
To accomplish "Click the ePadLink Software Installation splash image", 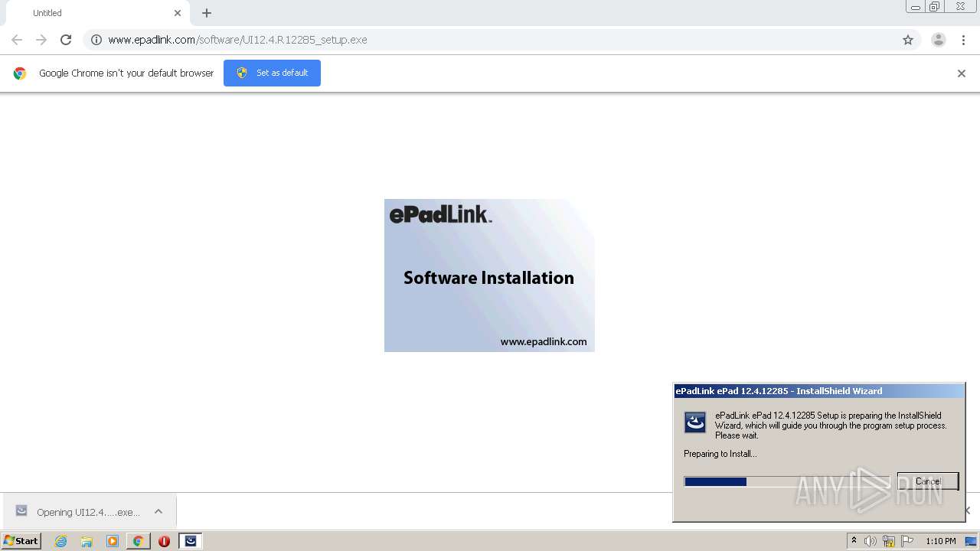I will [489, 275].
